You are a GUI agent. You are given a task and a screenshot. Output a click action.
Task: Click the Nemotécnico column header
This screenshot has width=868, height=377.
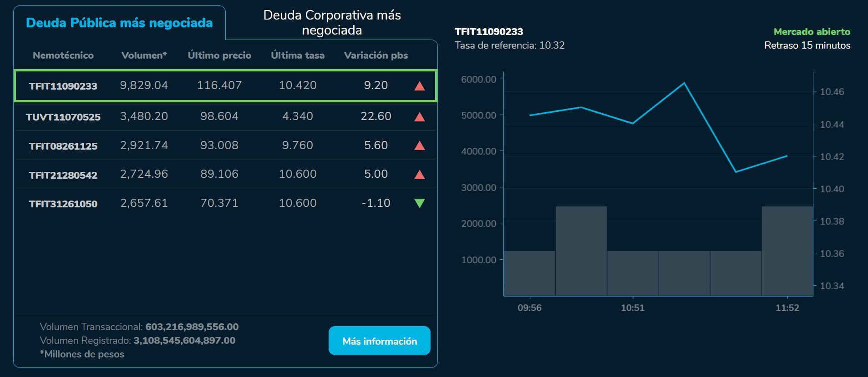coord(63,55)
